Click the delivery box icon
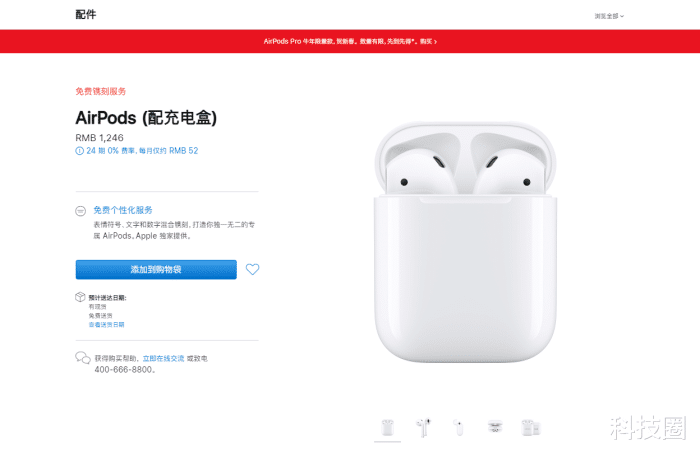This screenshot has height=457, width=700. coord(80,297)
